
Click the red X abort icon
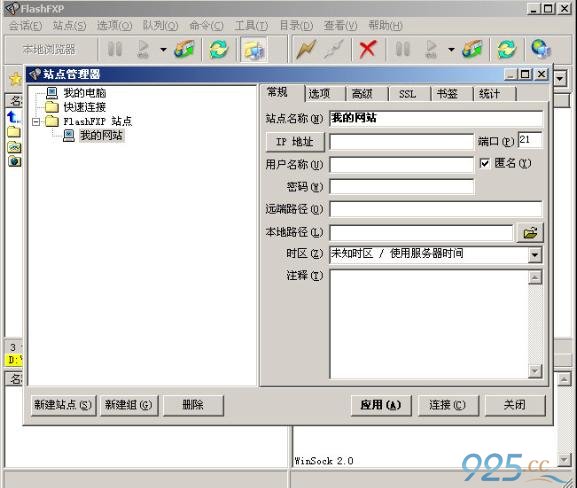(368, 49)
